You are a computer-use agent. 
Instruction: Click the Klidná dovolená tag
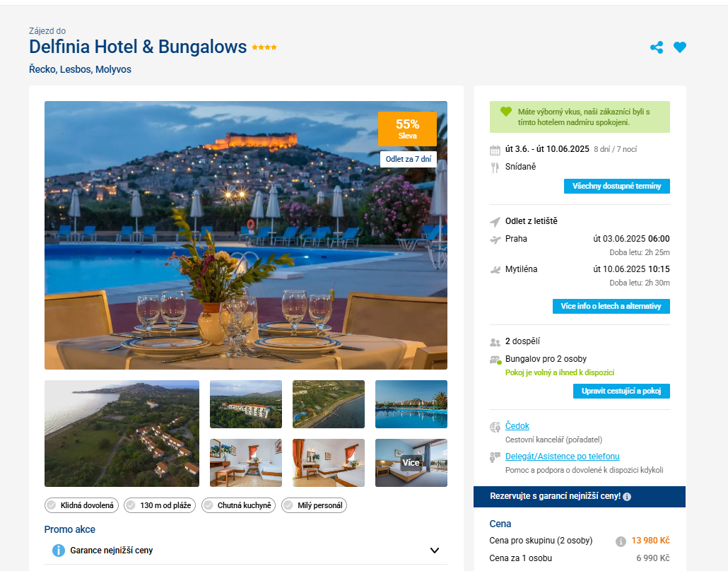pos(82,505)
